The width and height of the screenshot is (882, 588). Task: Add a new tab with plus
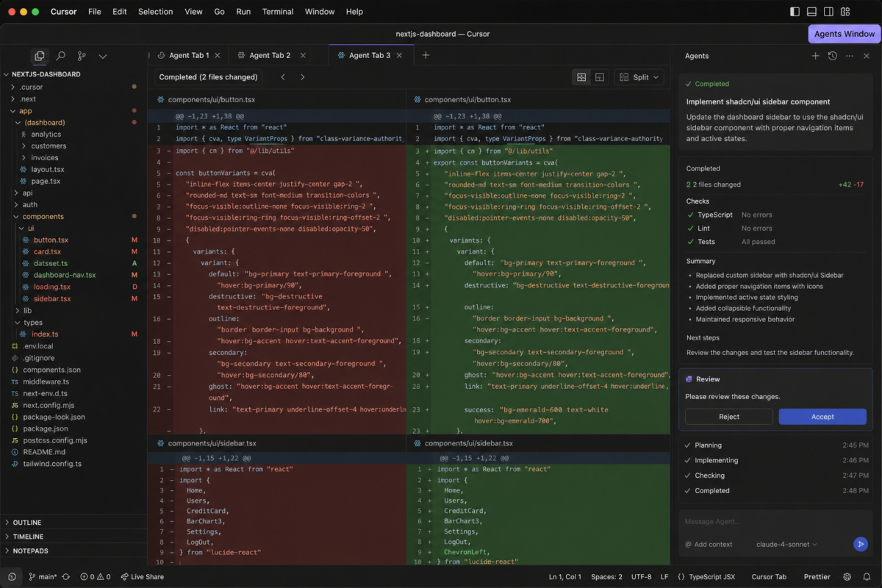tap(426, 55)
